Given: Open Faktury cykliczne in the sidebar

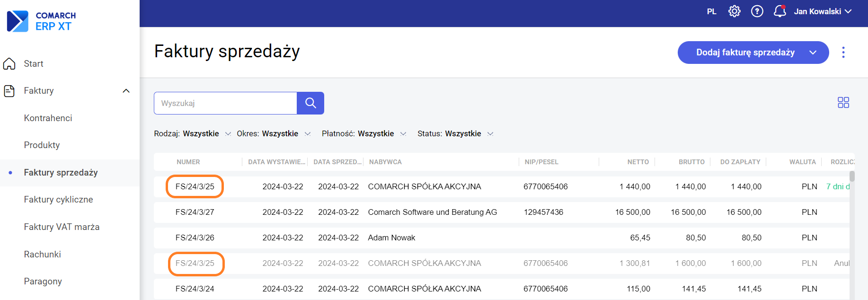Looking at the screenshot, I should pos(59,200).
